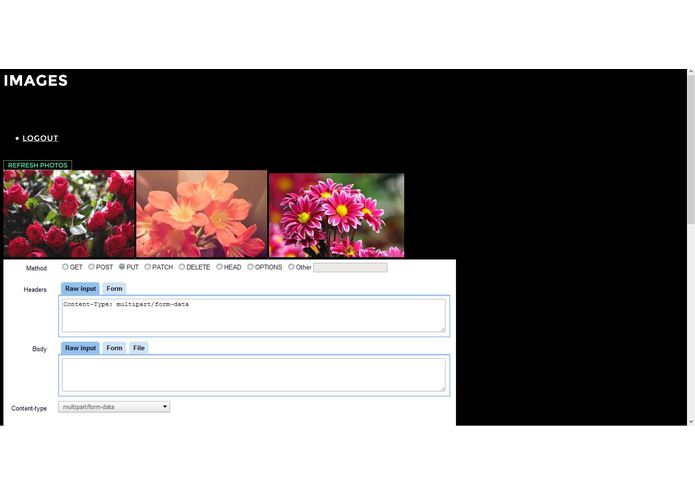This screenshot has width=695, height=494.
Task: Click the page vertical scrollbar thumb
Action: pos(691,149)
